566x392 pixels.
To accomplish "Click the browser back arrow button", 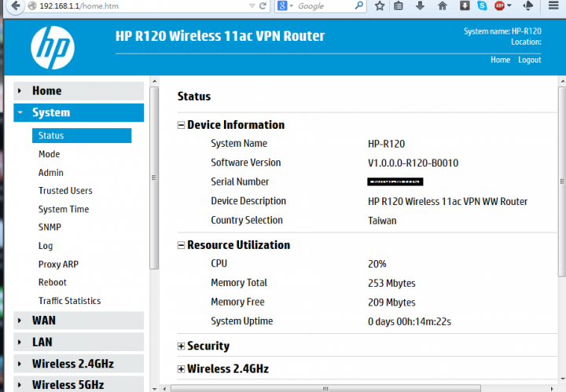I will 15,5.
